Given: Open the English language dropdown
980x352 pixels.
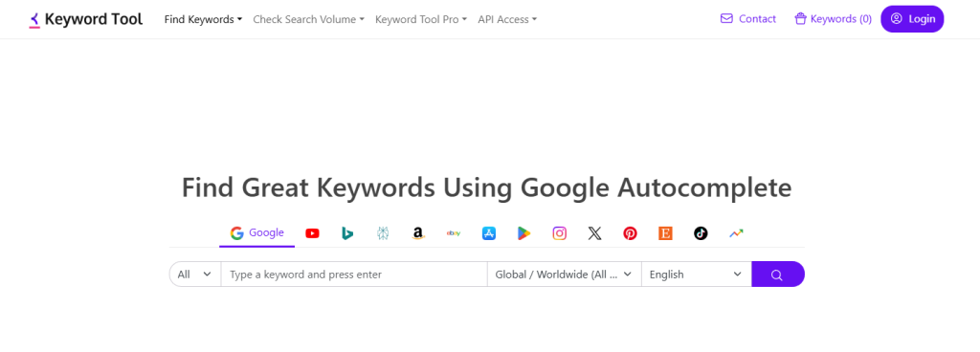Looking at the screenshot, I should [697, 274].
